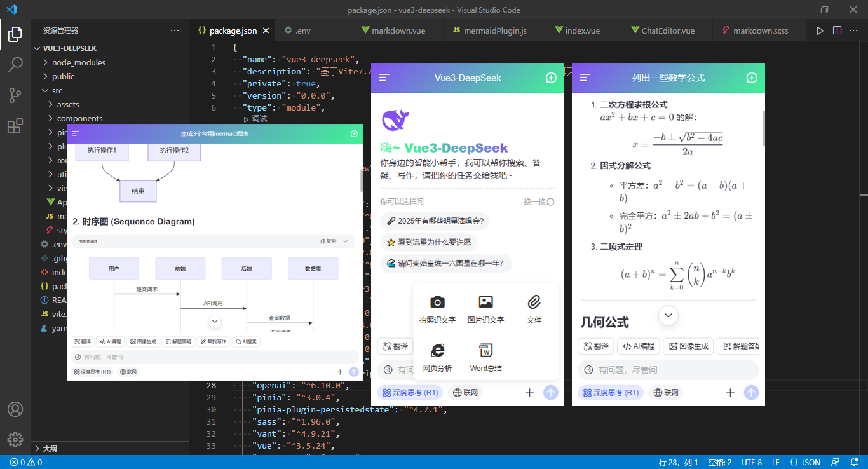Focus message input in 数学公式 panel
The height and width of the screenshot is (469, 868).
(x=668, y=370)
